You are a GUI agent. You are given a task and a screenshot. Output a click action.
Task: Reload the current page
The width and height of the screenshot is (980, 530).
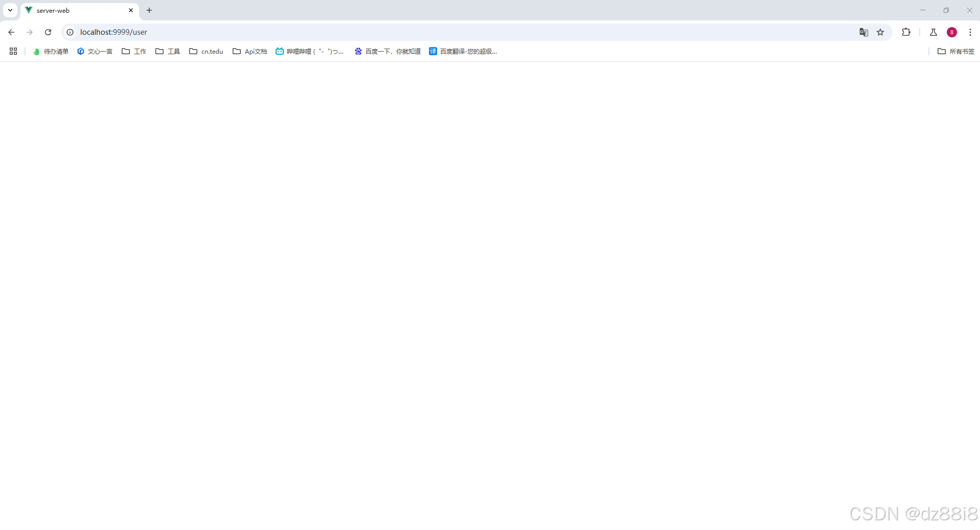(48, 32)
